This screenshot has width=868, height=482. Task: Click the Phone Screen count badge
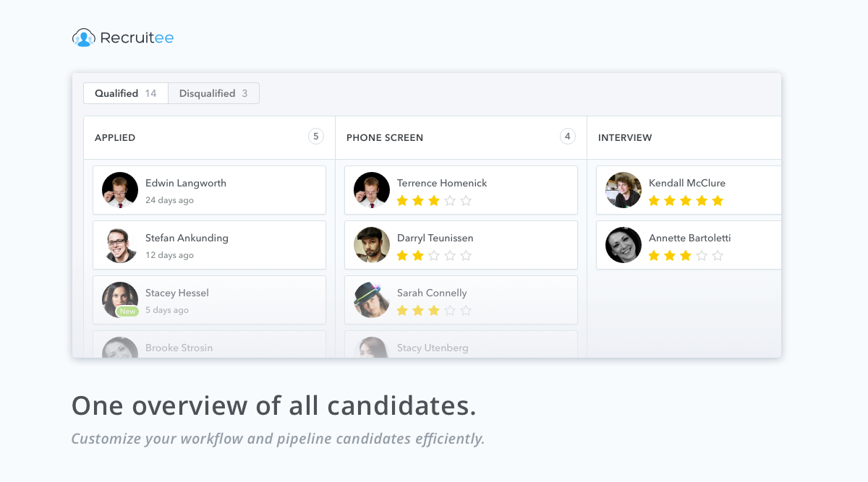(568, 137)
